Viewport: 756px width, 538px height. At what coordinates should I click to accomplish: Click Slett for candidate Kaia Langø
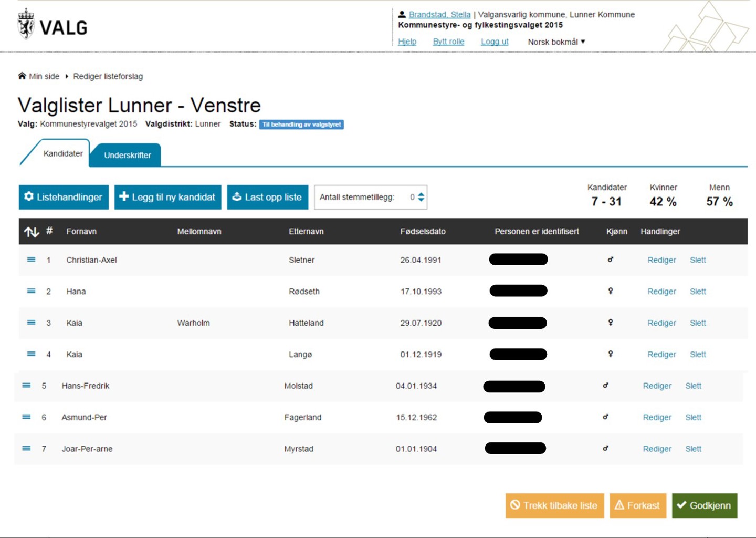tap(697, 354)
